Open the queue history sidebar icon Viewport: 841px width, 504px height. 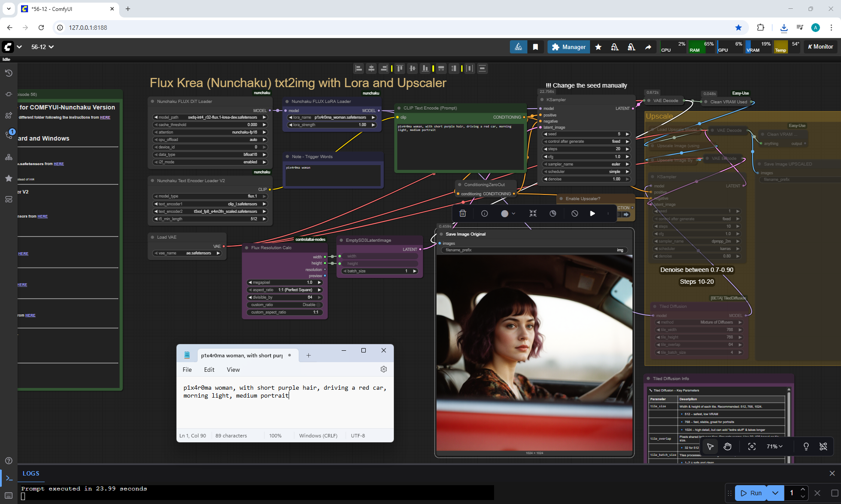[9, 73]
